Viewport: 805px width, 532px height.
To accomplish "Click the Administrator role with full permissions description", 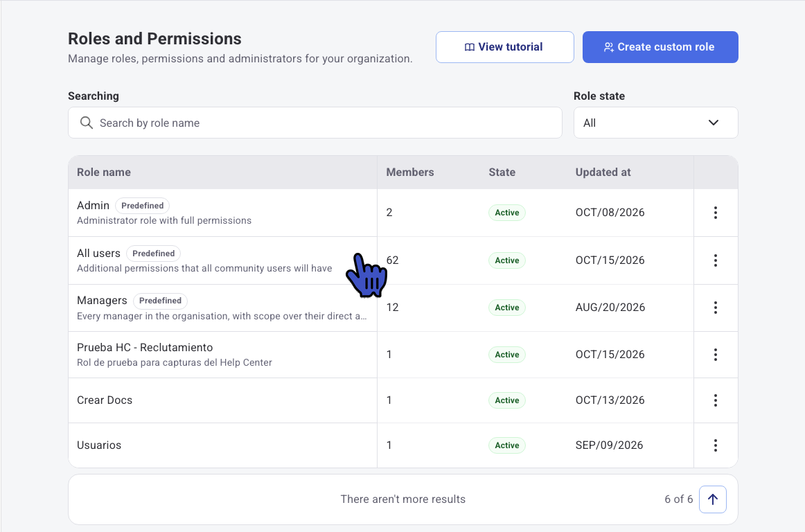I will coord(164,220).
